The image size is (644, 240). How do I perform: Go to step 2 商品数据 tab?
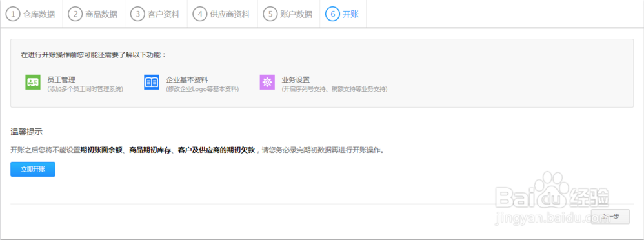coord(94,14)
